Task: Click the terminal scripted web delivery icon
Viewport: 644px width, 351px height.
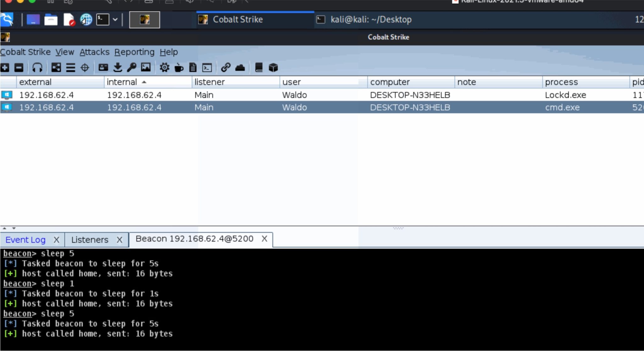Action: (207, 67)
